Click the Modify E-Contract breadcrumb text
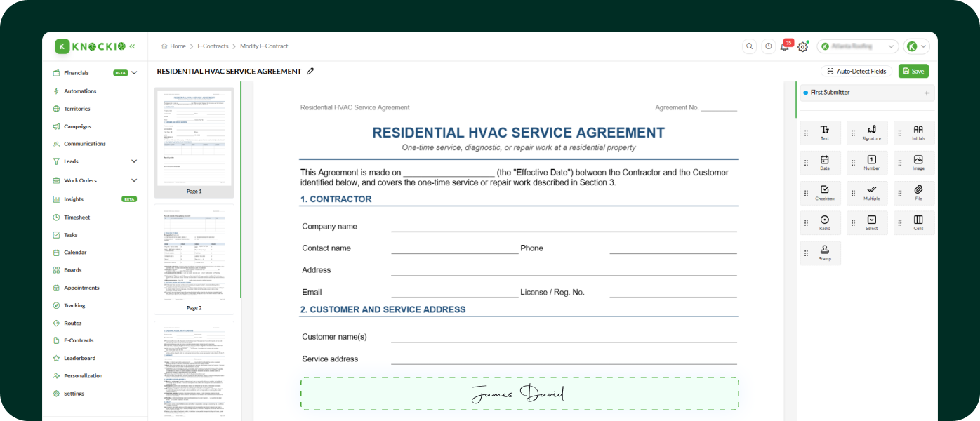980x421 pixels. (264, 46)
